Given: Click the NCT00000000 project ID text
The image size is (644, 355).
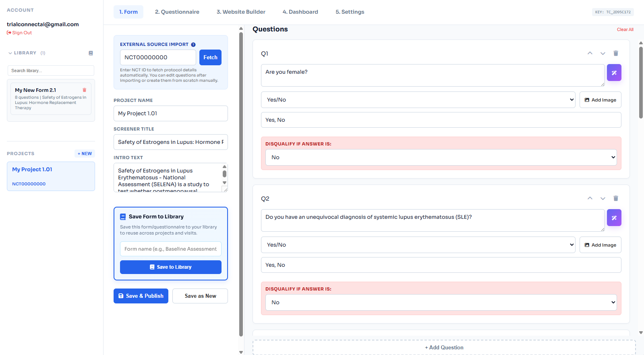Looking at the screenshot, I should pos(29,184).
